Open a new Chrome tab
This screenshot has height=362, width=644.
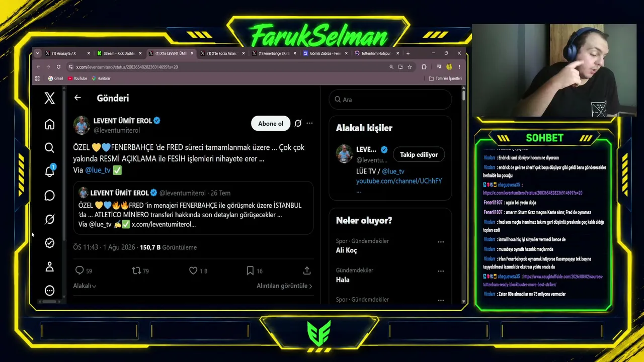pos(408,53)
